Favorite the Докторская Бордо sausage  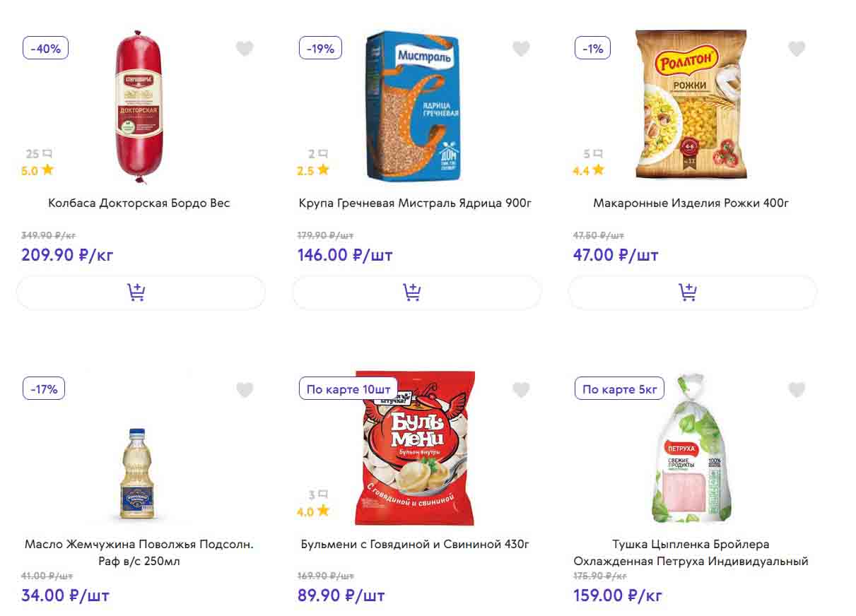(245, 49)
